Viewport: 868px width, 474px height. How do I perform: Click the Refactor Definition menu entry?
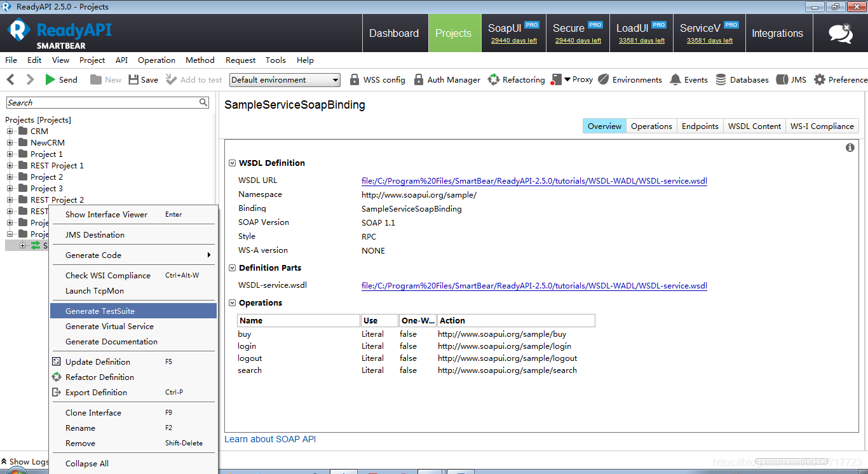point(100,377)
